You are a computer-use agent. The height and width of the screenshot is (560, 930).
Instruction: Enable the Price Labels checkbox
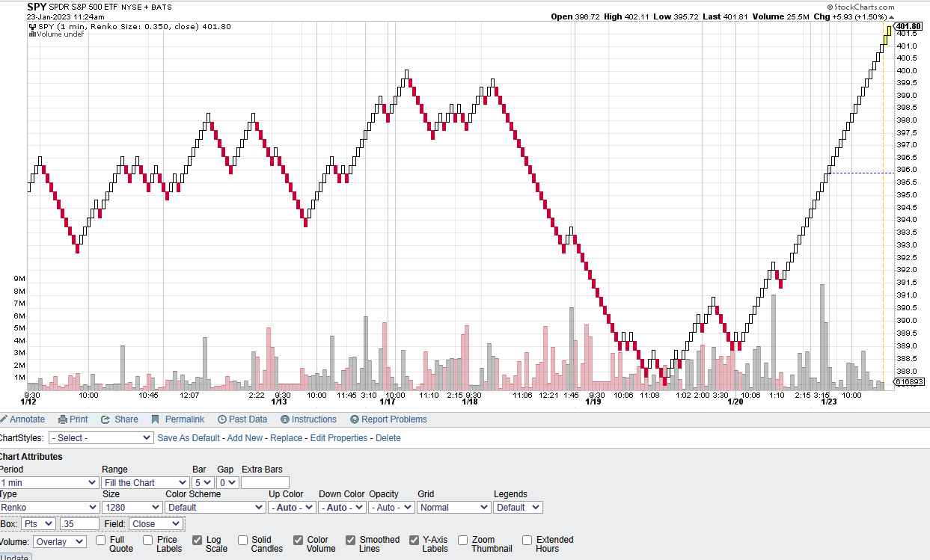click(x=148, y=540)
